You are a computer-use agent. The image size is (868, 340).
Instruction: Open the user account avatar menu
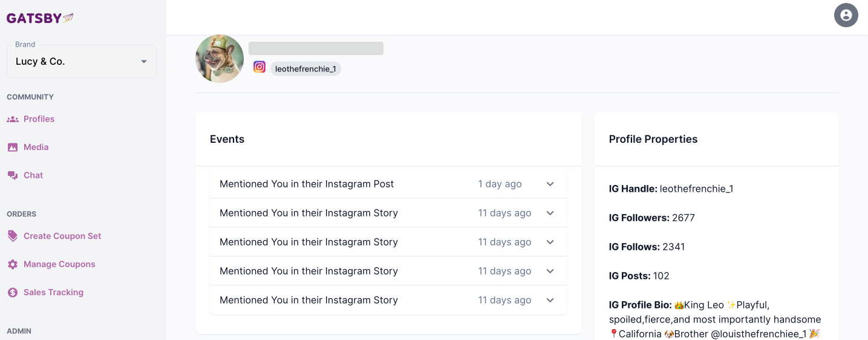(846, 15)
